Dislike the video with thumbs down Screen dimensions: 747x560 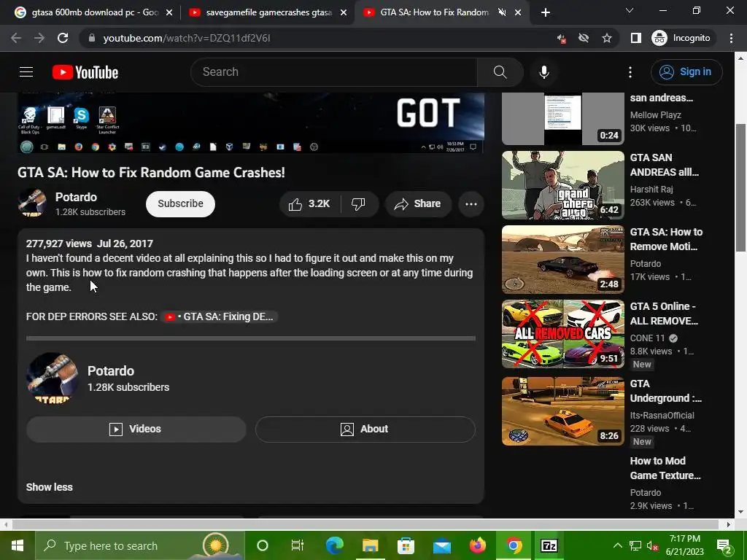click(358, 204)
